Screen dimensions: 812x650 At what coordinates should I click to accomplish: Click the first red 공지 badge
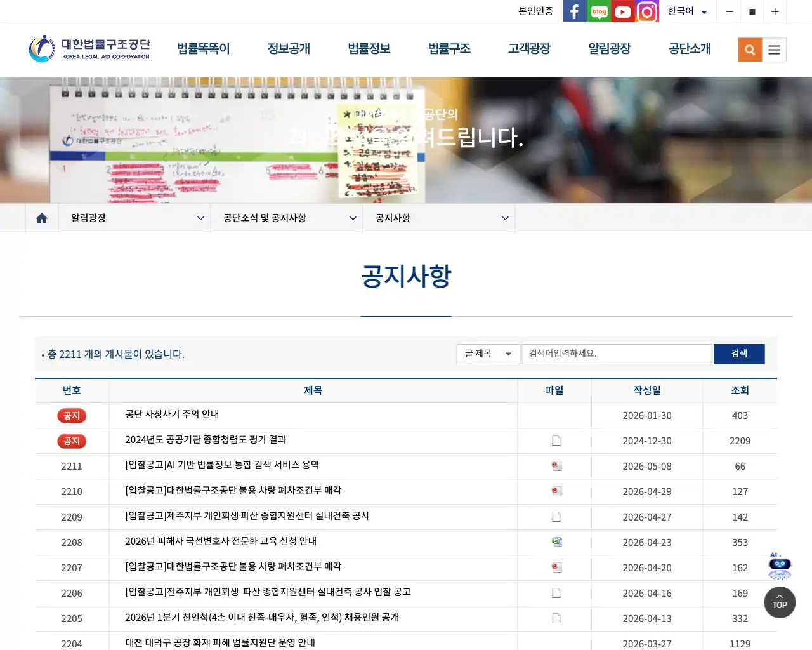(x=72, y=416)
